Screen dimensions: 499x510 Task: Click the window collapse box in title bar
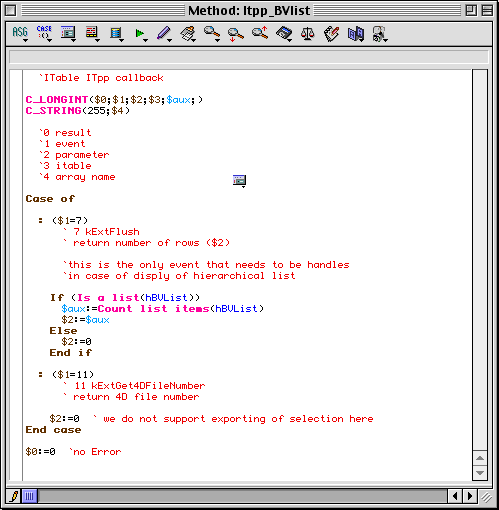[x=487, y=11]
